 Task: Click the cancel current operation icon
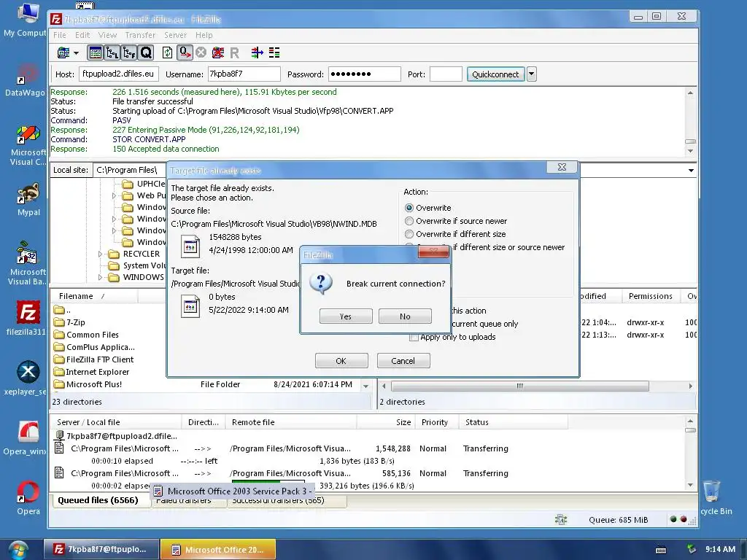201,52
